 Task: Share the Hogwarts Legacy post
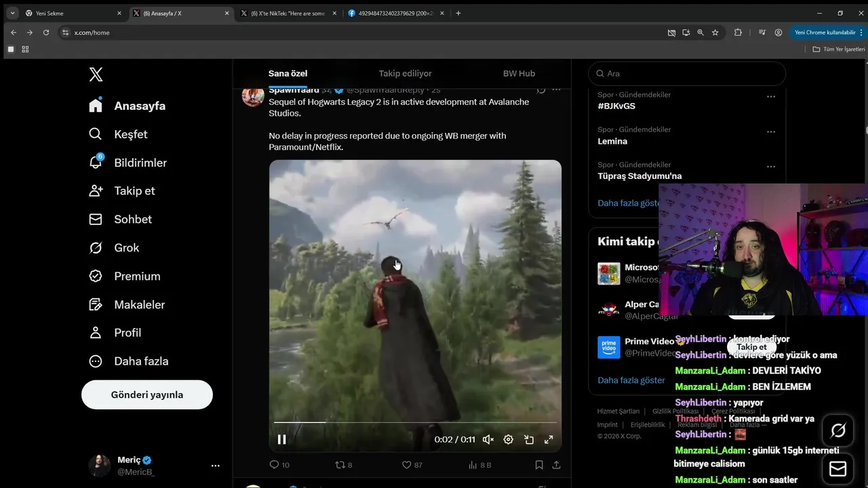coord(557,465)
